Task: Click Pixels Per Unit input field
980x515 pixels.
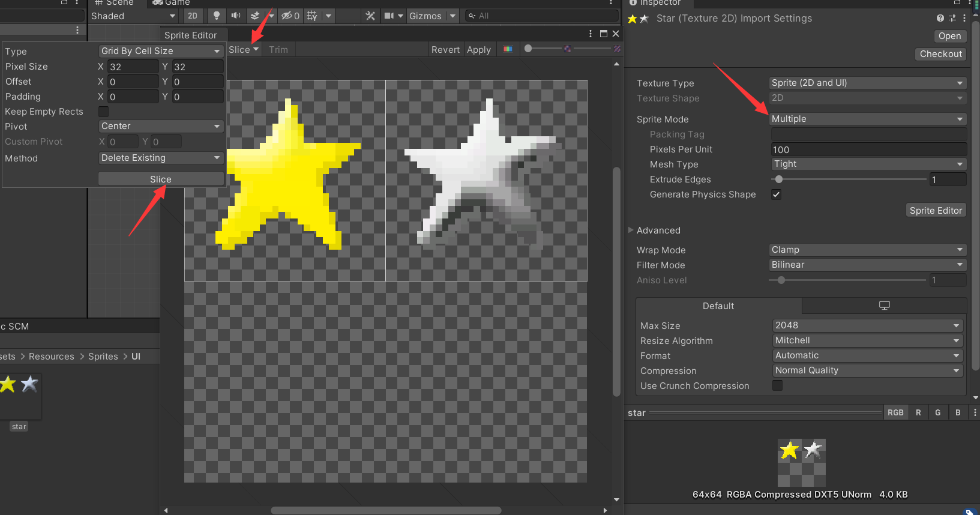Action: (868, 149)
